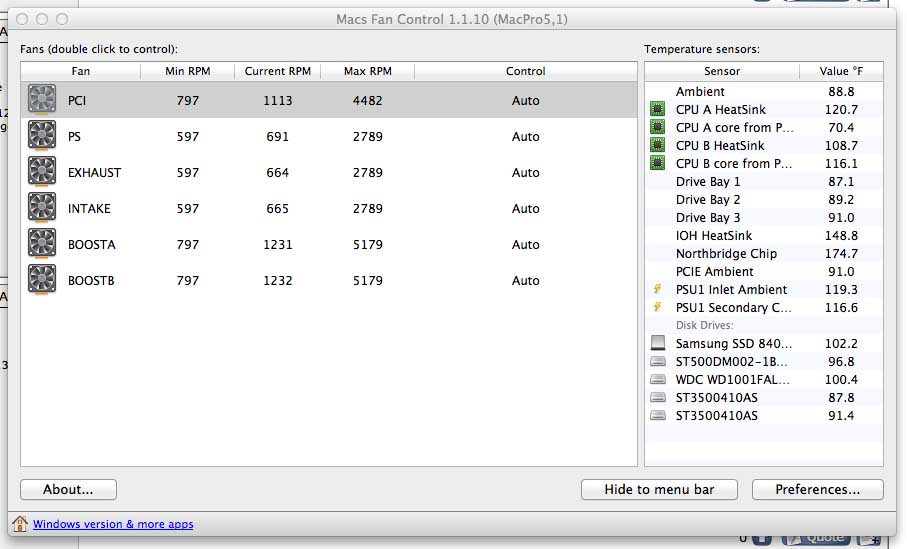Select Auto control for PCI fan
907x549 pixels.
pos(525,101)
